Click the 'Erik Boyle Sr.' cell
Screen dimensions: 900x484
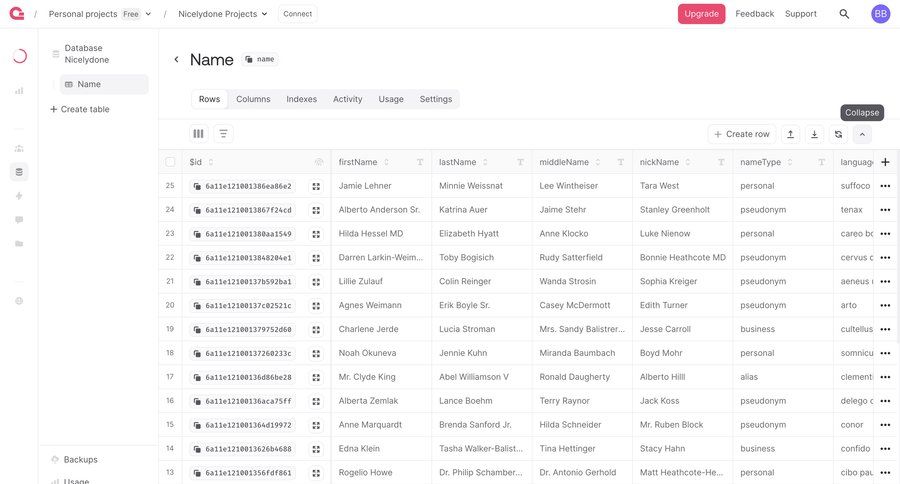482,305
